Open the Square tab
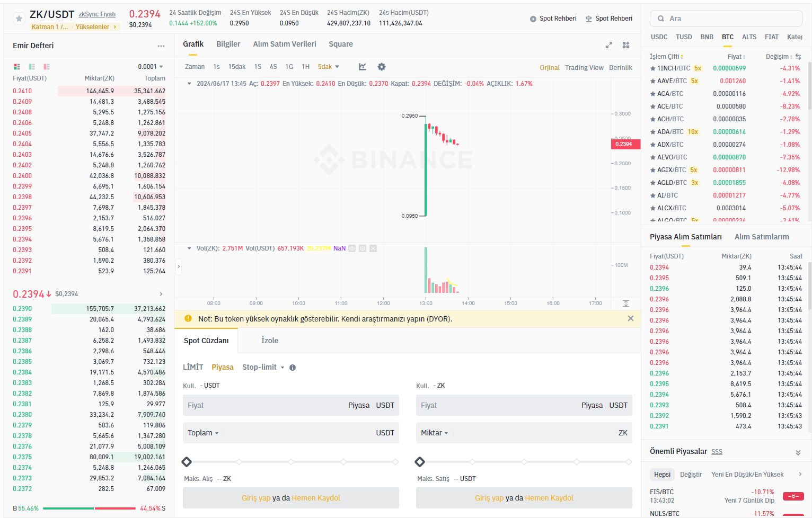The height and width of the screenshot is (518, 812). [x=341, y=44]
